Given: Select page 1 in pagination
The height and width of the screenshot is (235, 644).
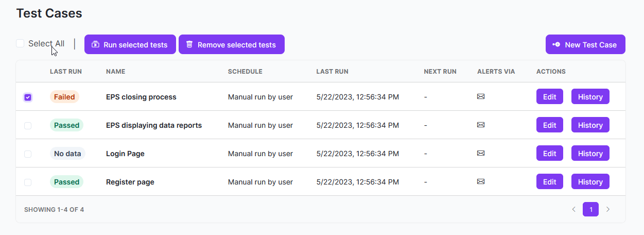Looking at the screenshot, I should (x=591, y=209).
